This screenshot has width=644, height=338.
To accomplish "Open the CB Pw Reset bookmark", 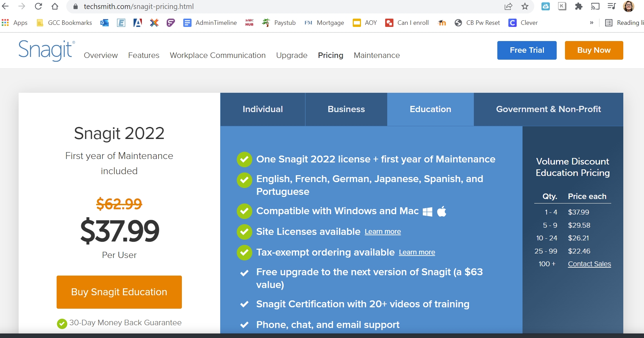I will pyautogui.click(x=477, y=23).
